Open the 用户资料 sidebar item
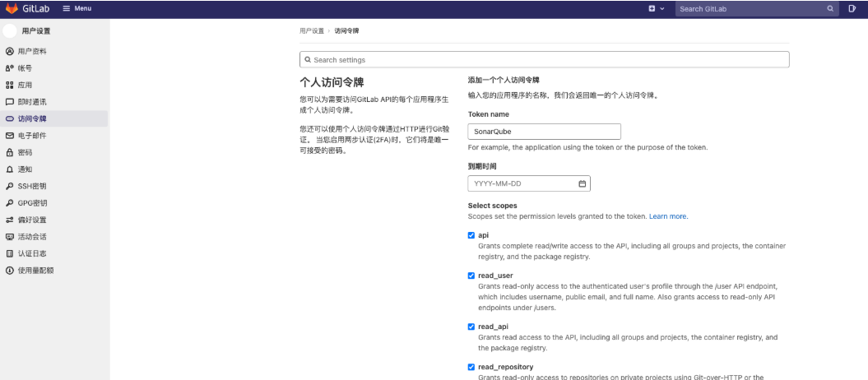 54,52
